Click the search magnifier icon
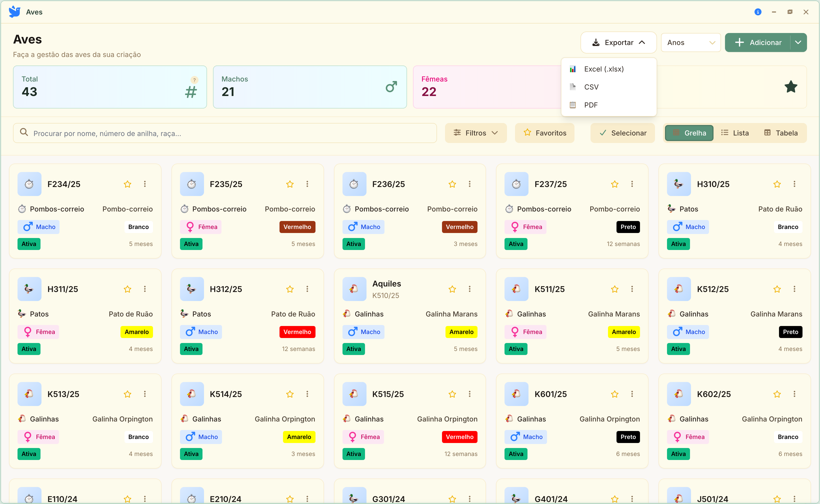This screenshot has width=820, height=504. coord(24,132)
